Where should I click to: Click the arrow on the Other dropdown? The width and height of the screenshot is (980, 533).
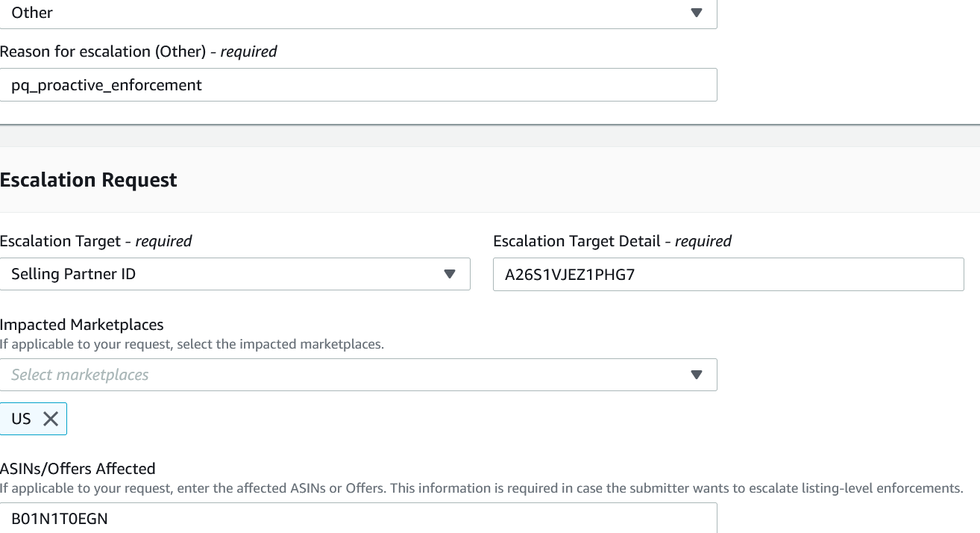pyautogui.click(x=697, y=13)
